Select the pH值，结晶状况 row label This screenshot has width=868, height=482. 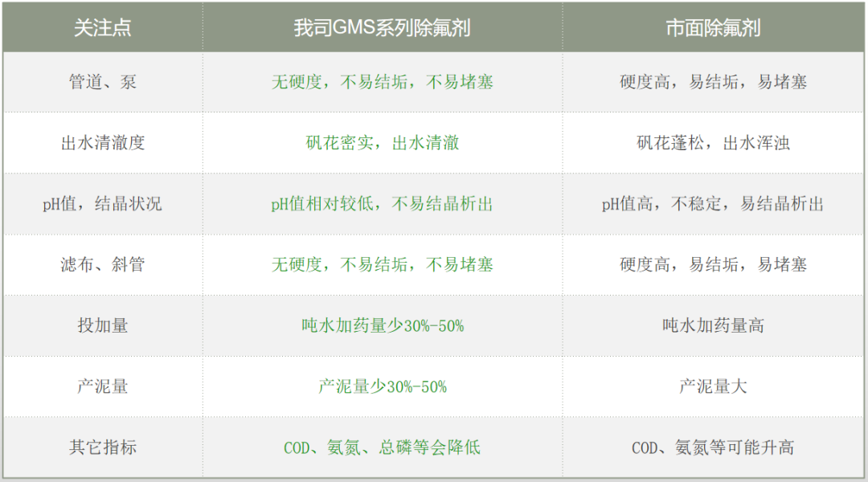click(102, 204)
